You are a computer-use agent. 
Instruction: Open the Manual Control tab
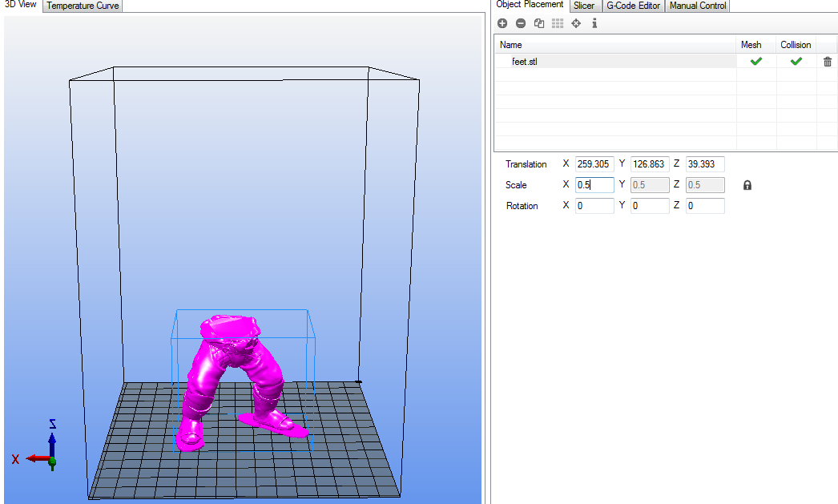(698, 6)
